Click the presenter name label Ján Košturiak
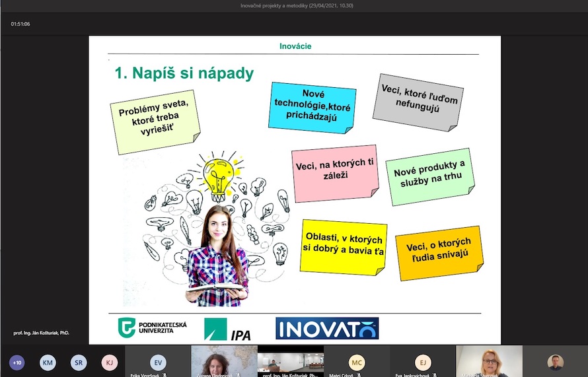Screen dimensions: 588x377 41,333
